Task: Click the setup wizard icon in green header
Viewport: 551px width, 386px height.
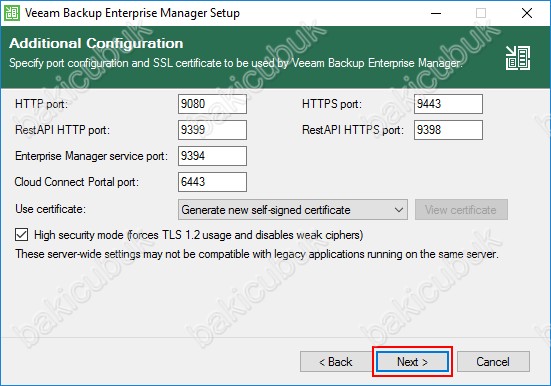Action: 518,58
